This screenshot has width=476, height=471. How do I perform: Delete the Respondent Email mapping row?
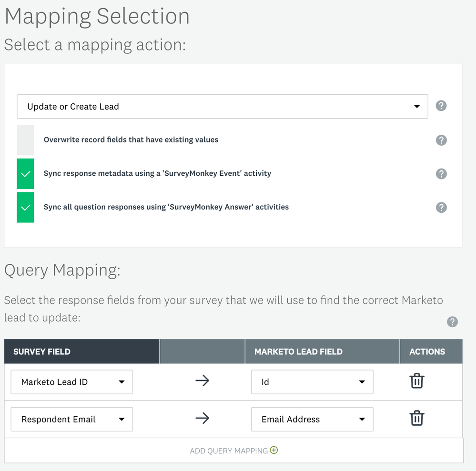point(417,418)
